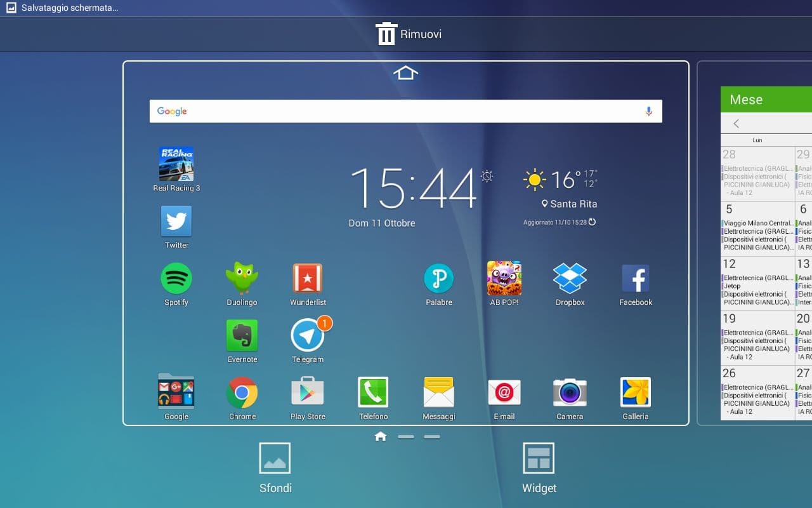Open the Telefono phone app
Image resolution: width=812 pixels, height=508 pixels.
coord(373,392)
